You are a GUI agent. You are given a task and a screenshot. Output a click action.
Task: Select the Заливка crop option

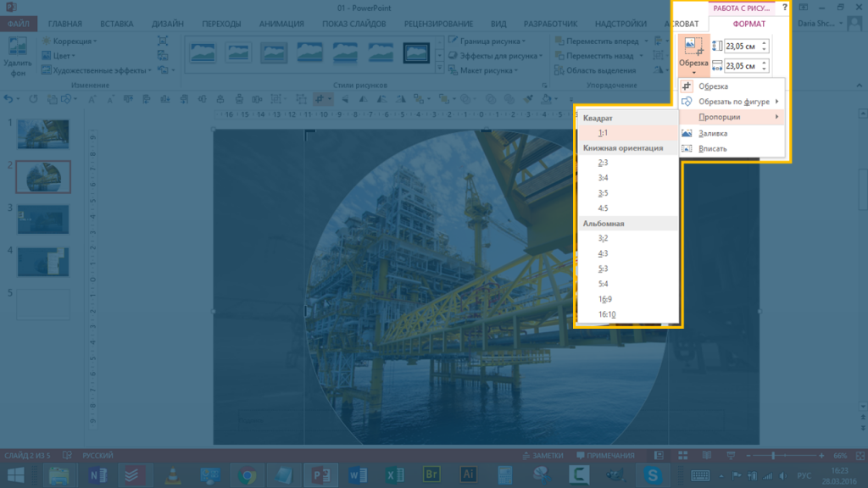pos(712,133)
